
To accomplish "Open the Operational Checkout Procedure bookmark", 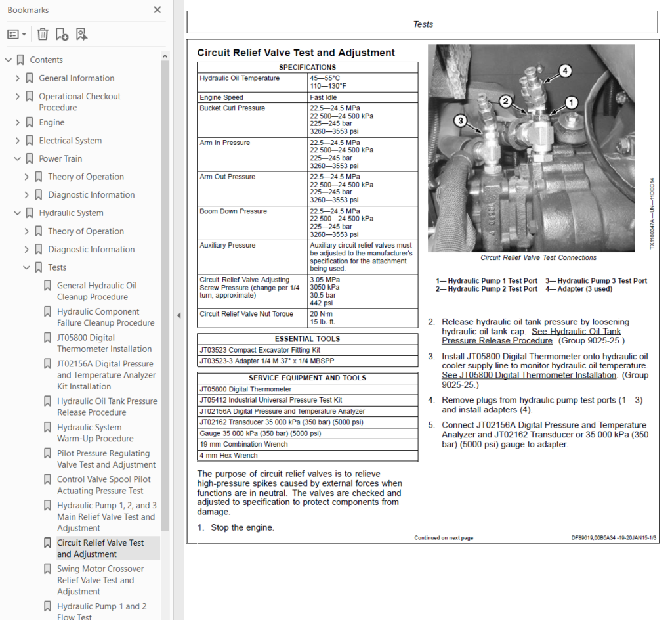I will 79,102.
